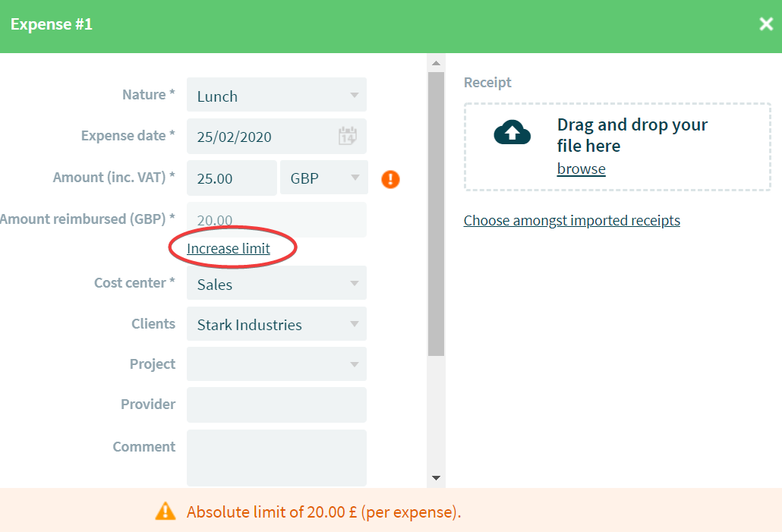Click the Absolute limit of 20.00 £ message
This screenshot has height=532, width=782.
click(323, 512)
